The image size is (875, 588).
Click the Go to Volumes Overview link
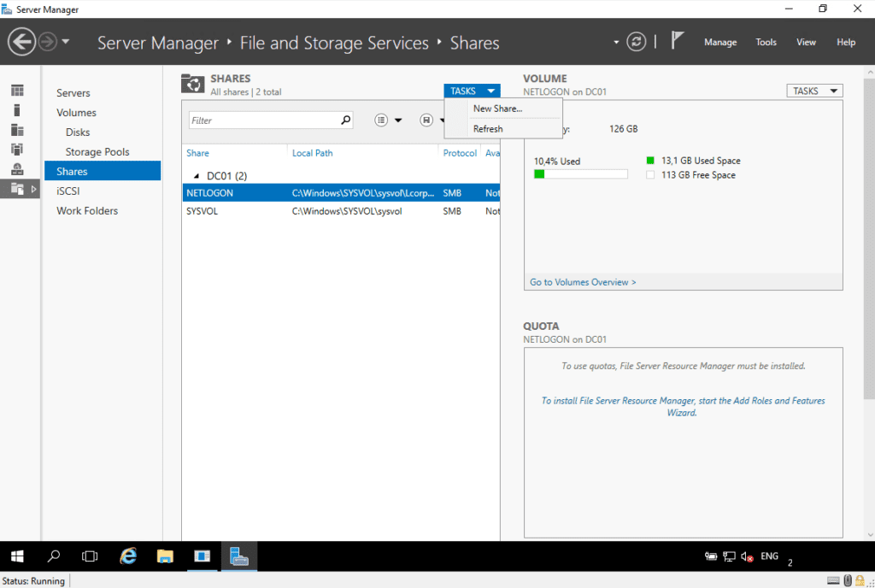[583, 282]
